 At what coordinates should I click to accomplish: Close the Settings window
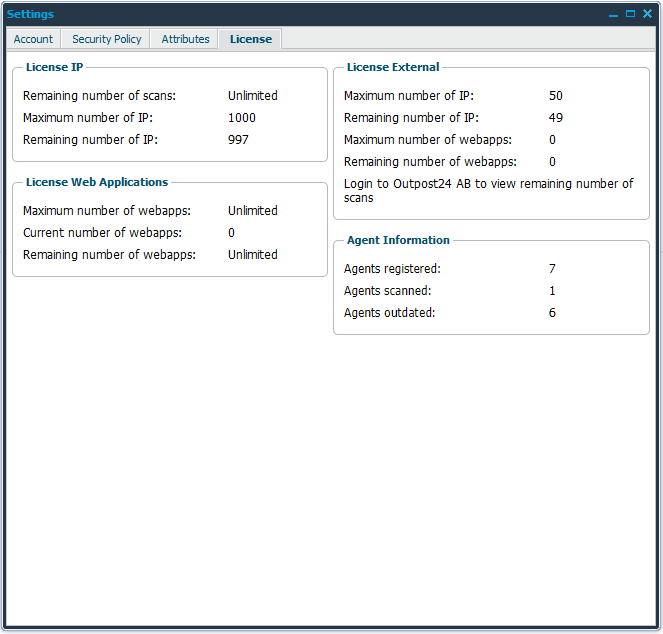click(x=647, y=14)
